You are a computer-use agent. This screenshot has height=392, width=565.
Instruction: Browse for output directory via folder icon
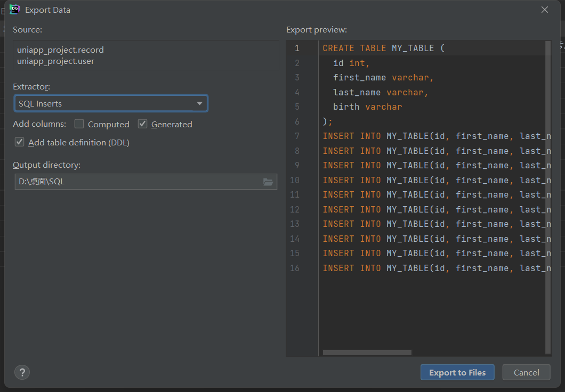tap(268, 182)
